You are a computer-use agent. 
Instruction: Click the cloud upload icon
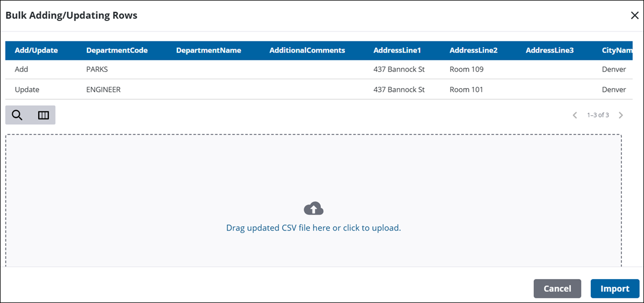click(x=313, y=209)
